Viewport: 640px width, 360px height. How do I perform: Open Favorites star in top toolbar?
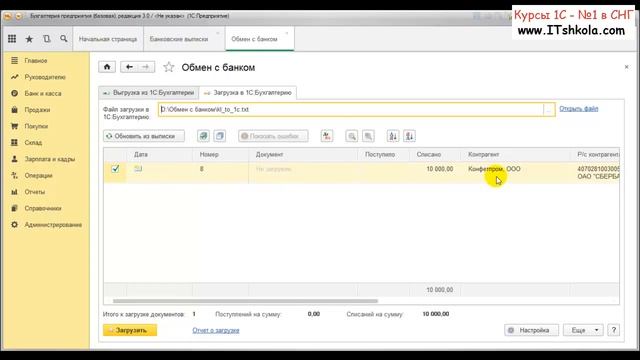(x=29, y=39)
